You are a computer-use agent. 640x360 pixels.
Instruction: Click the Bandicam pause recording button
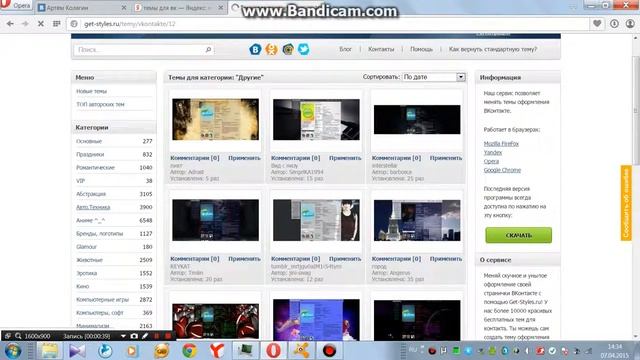coord(156,336)
